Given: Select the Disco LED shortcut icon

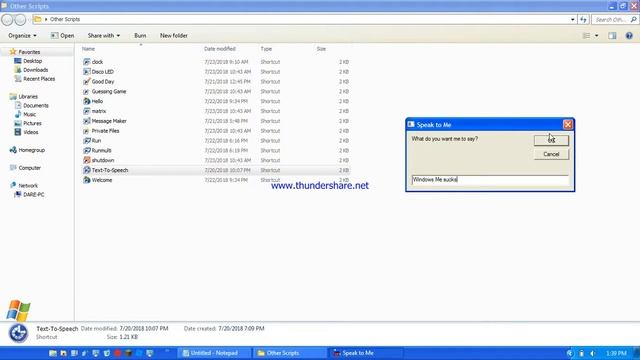Looking at the screenshot, I should click(87, 72).
